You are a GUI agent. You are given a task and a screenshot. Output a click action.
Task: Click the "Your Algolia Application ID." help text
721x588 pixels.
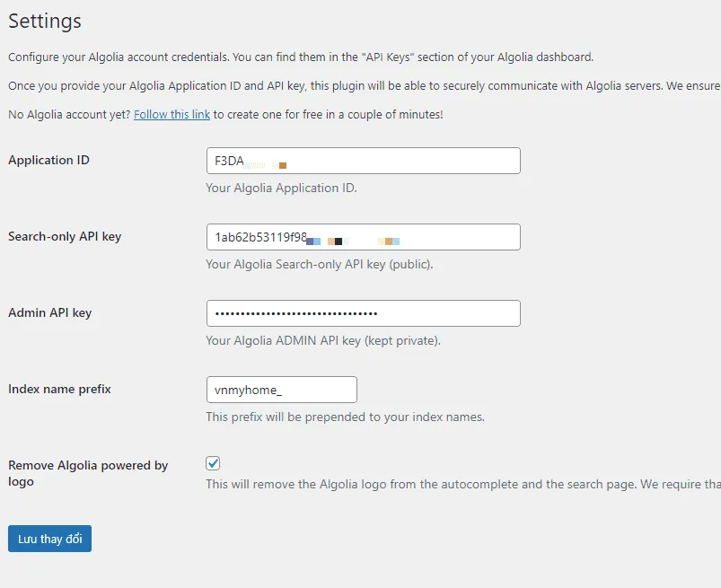coord(281,189)
